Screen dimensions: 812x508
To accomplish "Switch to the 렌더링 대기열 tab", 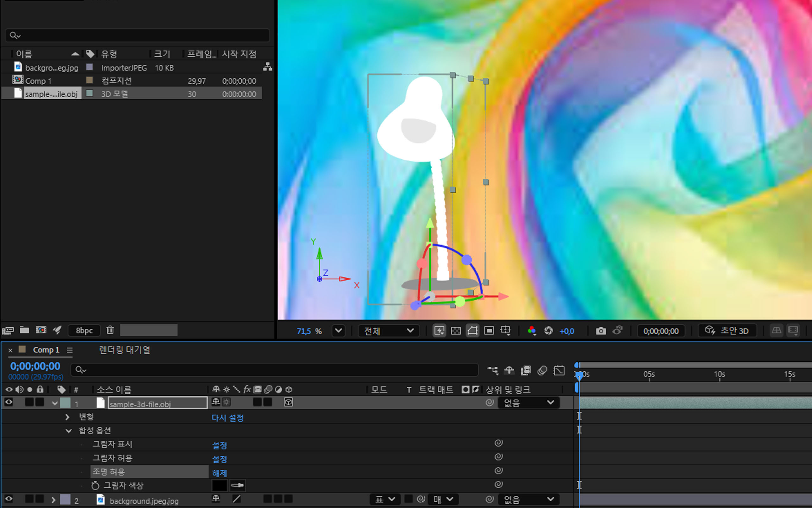I will pyautogui.click(x=124, y=350).
